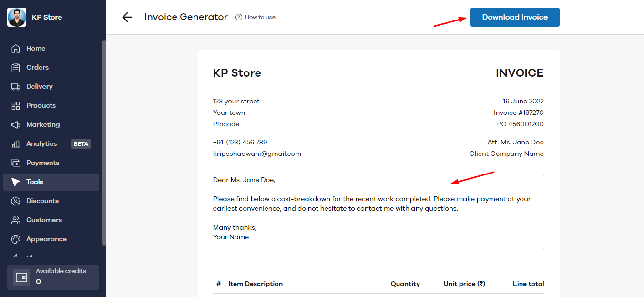Screen dimensions: 644x297
Task: Edit the Invoice #187270 number field
Action: (x=519, y=113)
